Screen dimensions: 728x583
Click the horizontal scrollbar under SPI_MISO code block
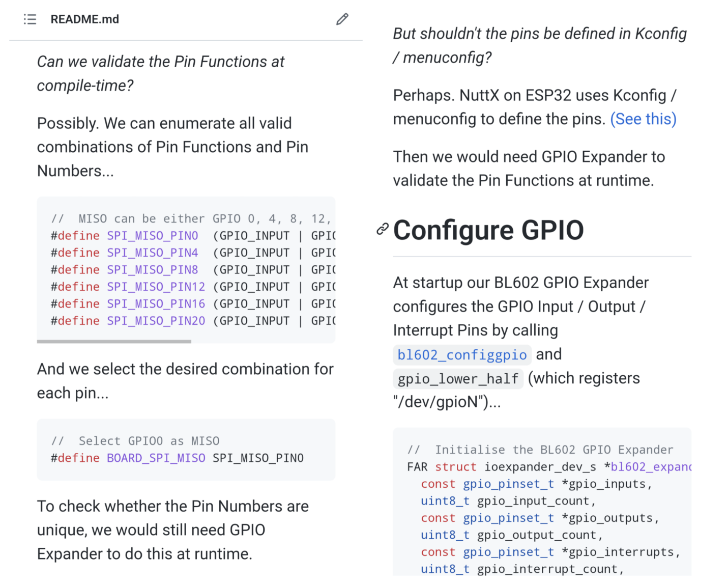pos(114,342)
